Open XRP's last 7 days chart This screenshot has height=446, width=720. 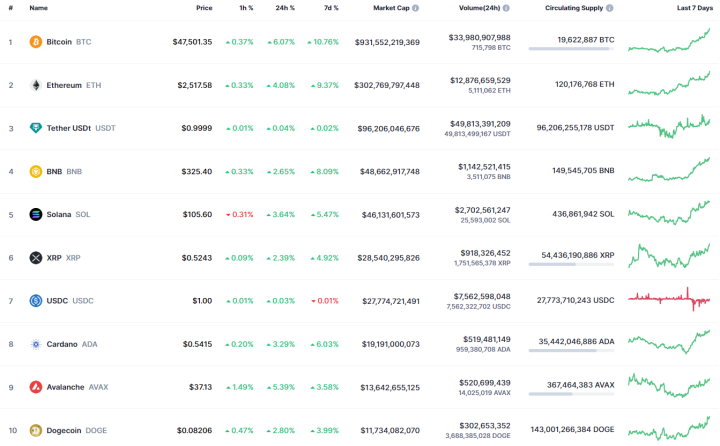tap(669, 256)
